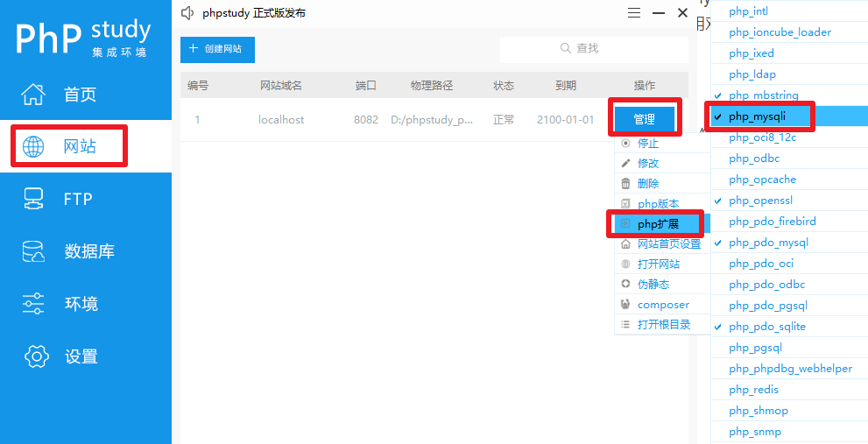Click the composer mascot icon
Image resolution: width=868 pixels, height=444 pixels.
point(625,304)
